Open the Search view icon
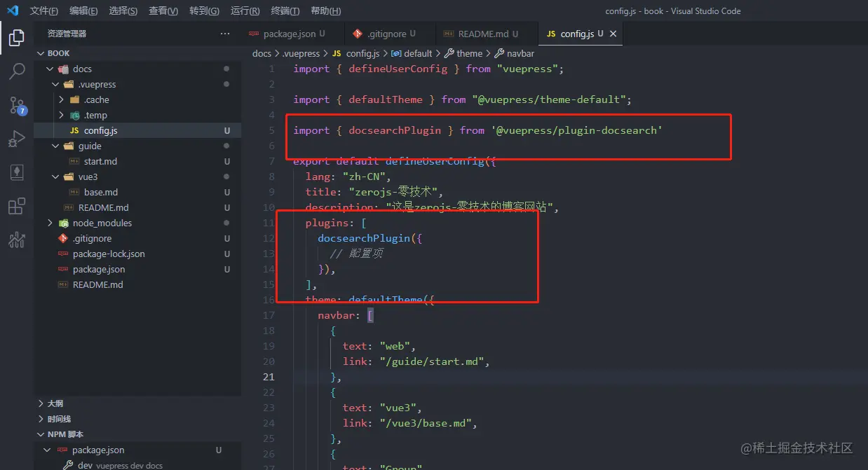Screen dimensions: 868x470 [x=17, y=71]
